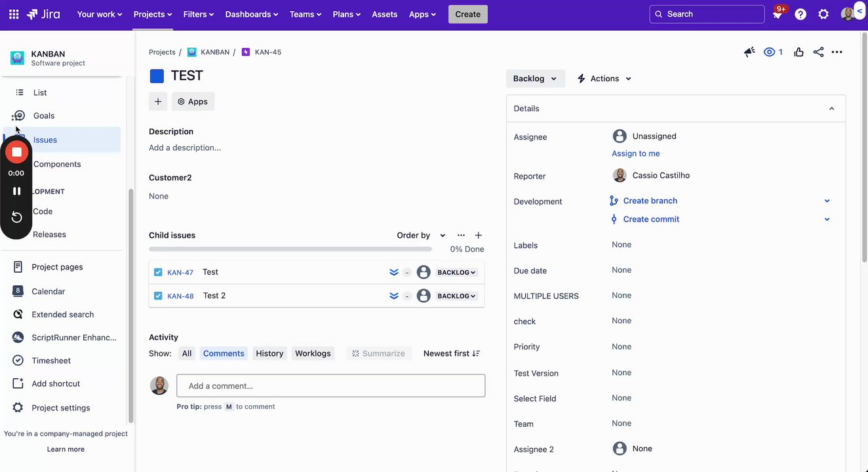Open the Backlog status dropdown
This screenshot has width=868, height=472.
[x=535, y=79]
